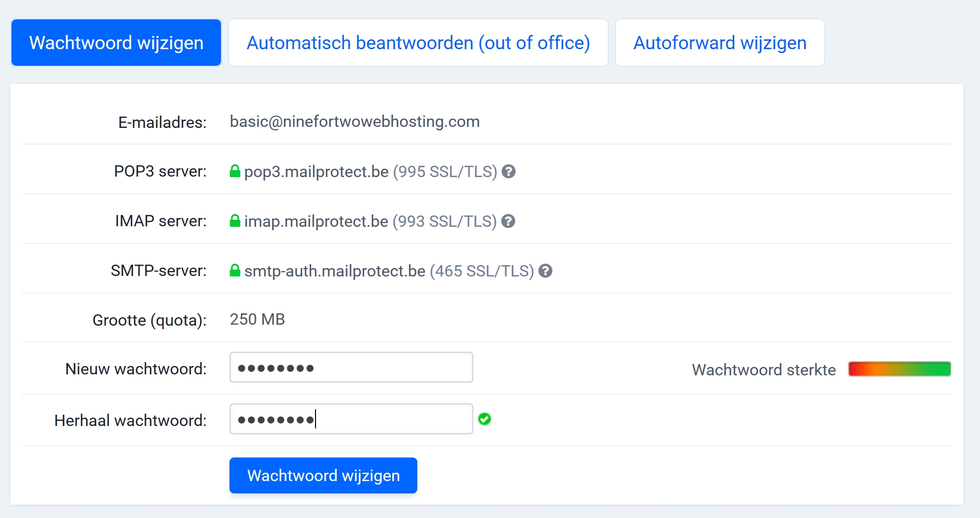
Task: Click the imap.mailprotect.be server address
Action: coord(316,221)
